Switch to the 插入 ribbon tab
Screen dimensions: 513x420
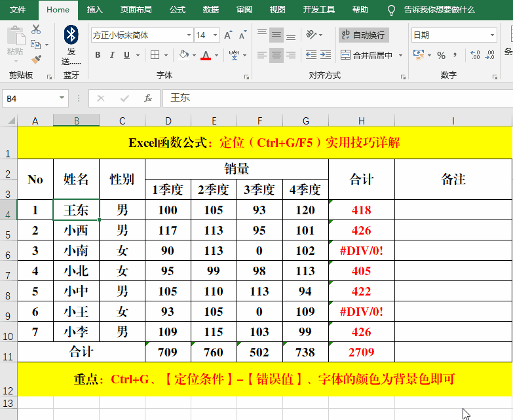point(95,10)
